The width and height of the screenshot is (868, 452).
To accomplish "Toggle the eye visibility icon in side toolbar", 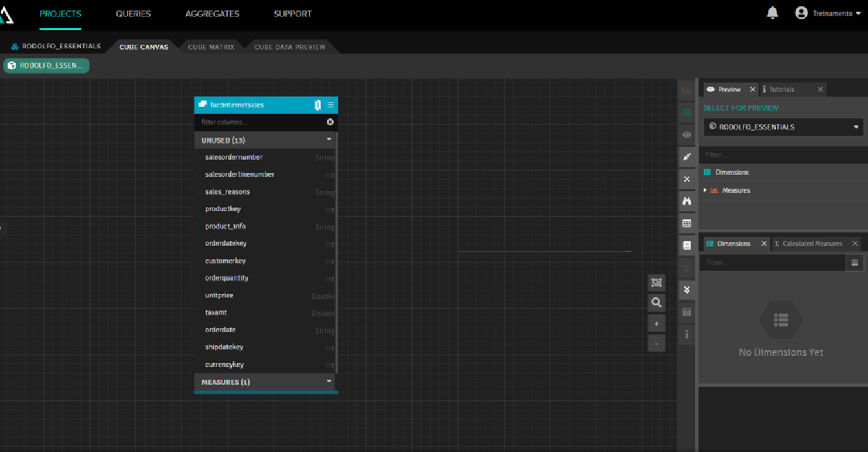I will click(687, 135).
